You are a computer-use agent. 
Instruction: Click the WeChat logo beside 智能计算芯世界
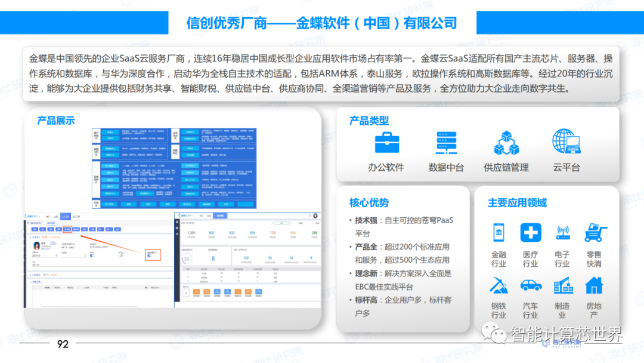click(494, 333)
